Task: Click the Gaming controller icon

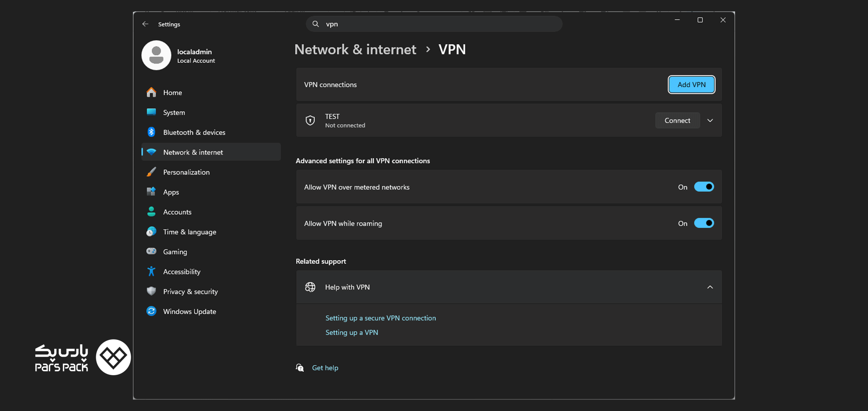Action: (151, 251)
